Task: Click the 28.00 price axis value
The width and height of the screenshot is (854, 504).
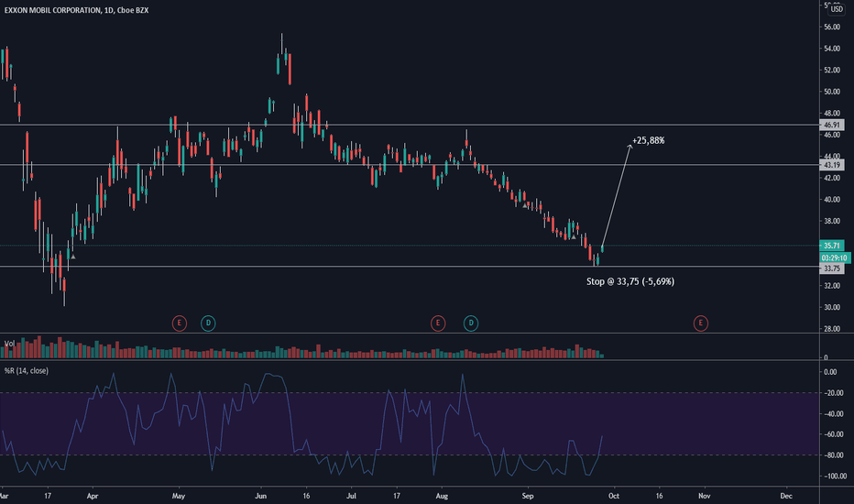Action: tap(832, 329)
